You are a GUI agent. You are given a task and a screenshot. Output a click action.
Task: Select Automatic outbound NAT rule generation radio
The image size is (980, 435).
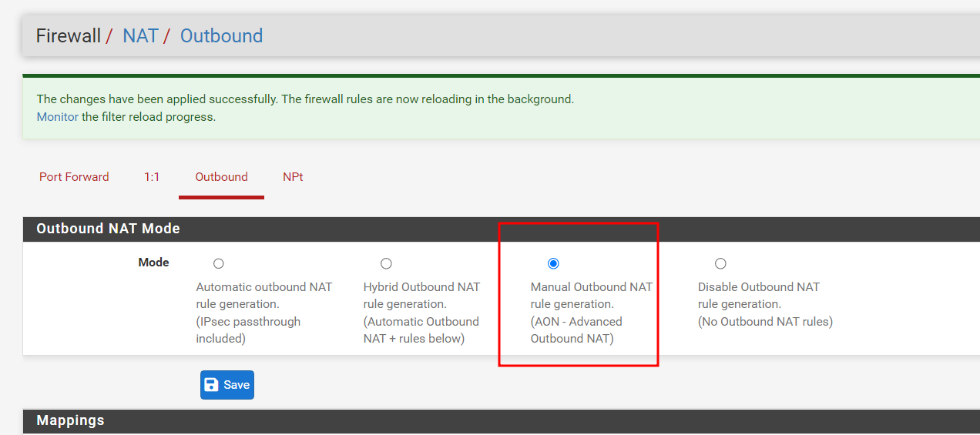coord(219,264)
